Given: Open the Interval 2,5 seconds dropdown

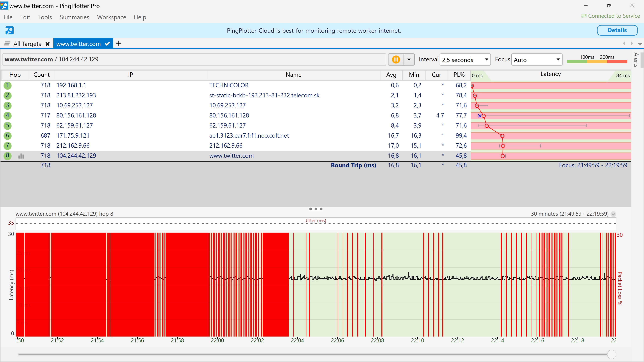Looking at the screenshot, I should pos(465,60).
